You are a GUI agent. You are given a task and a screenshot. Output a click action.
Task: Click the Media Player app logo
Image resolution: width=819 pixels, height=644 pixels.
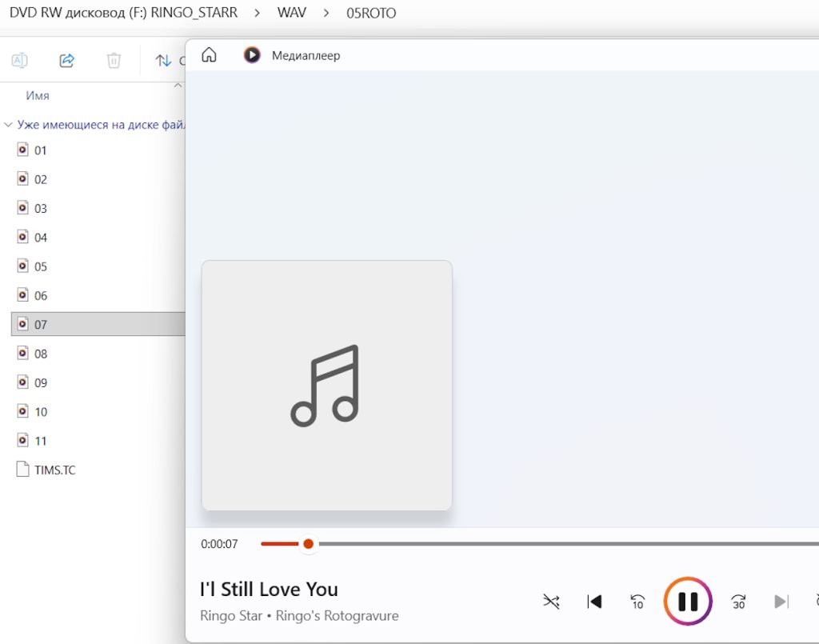pyautogui.click(x=252, y=55)
